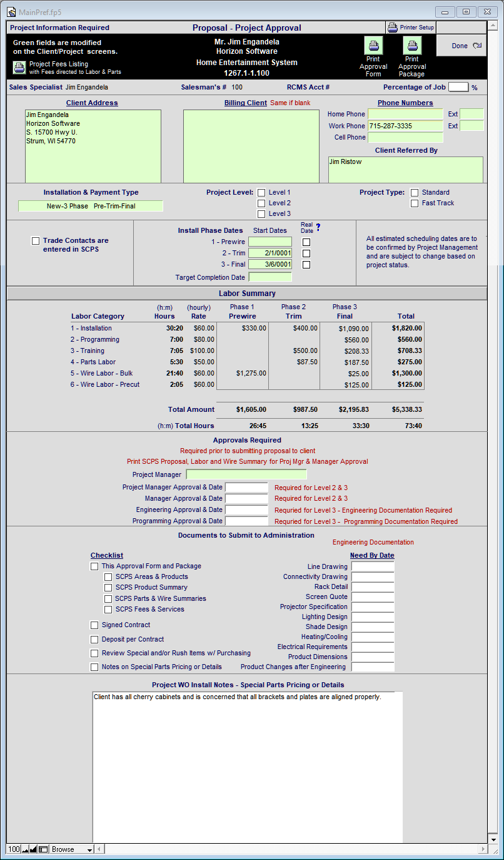The width and height of the screenshot is (504, 860).
Task: Enable the Standard project type checkbox
Action: click(415, 193)
